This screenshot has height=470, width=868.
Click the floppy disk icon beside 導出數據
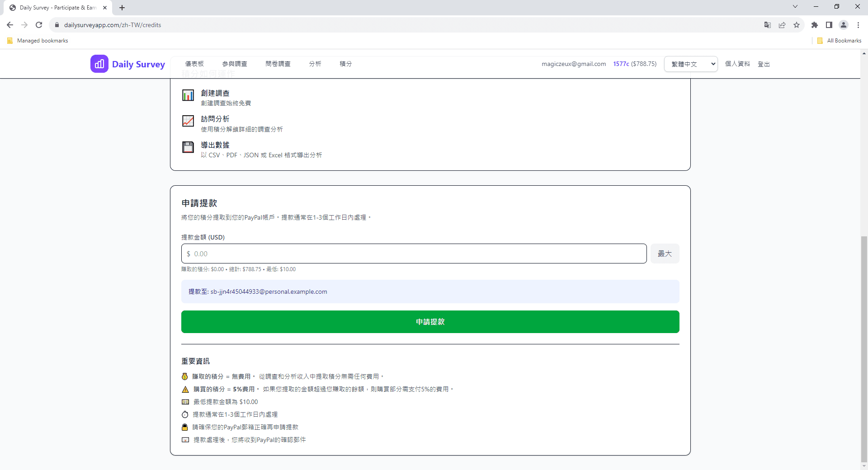click(x=188, y=147)
